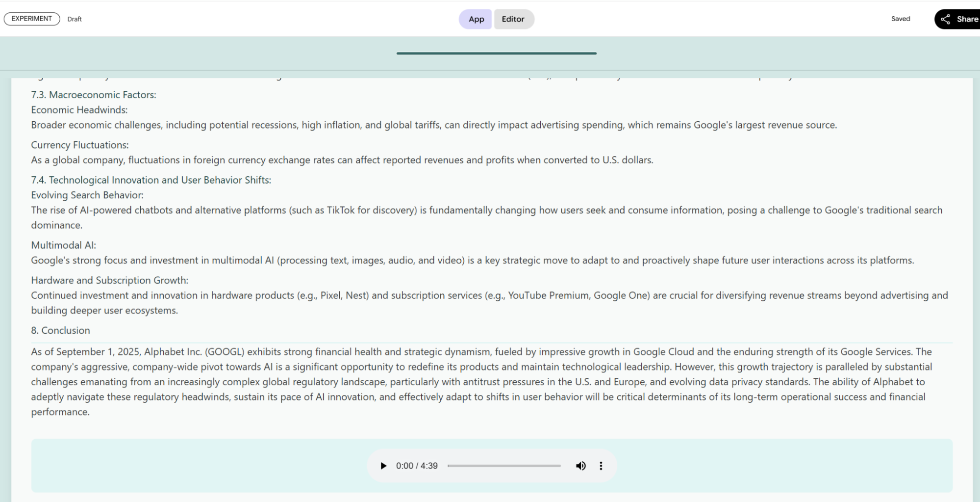Open the EXPERIMENT badge
The image size is (980, 502).
(x=31, y=18)
